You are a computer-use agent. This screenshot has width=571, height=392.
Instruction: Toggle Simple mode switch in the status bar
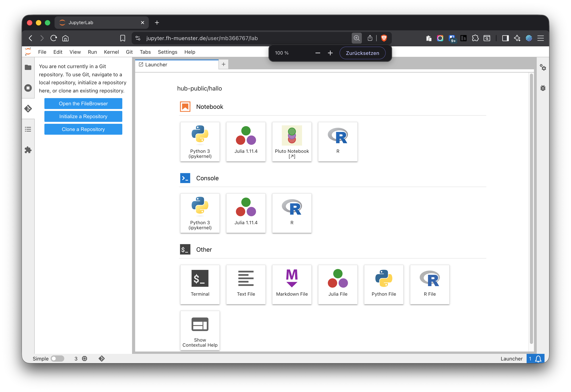pos(57,359)
